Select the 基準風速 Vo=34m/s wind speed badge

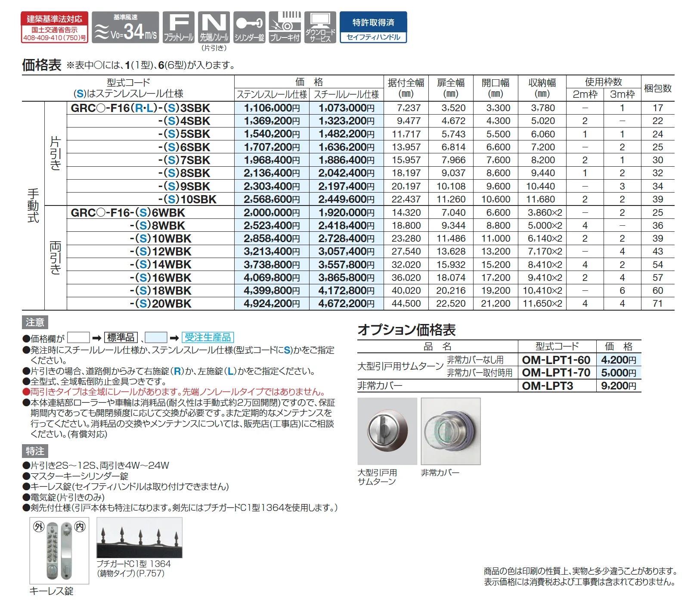point(126,27)
